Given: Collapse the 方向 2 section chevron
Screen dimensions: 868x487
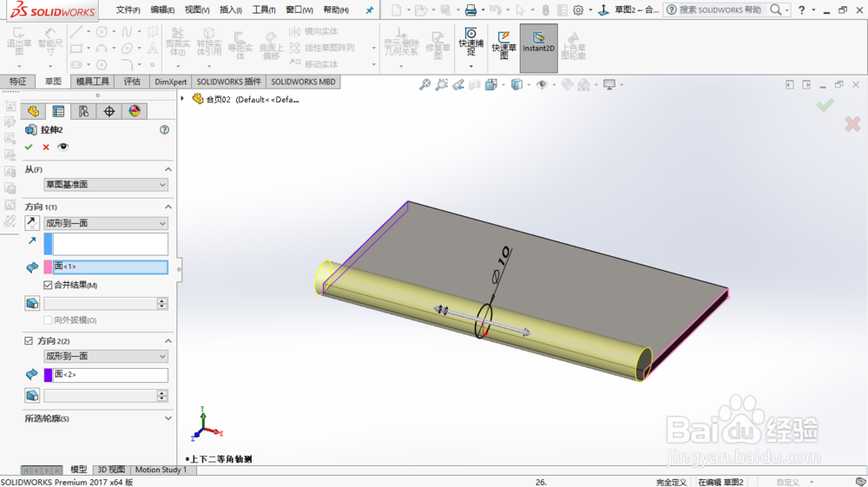Looking at the screenshot, I should pyautogui.click(x=168, y=341).
